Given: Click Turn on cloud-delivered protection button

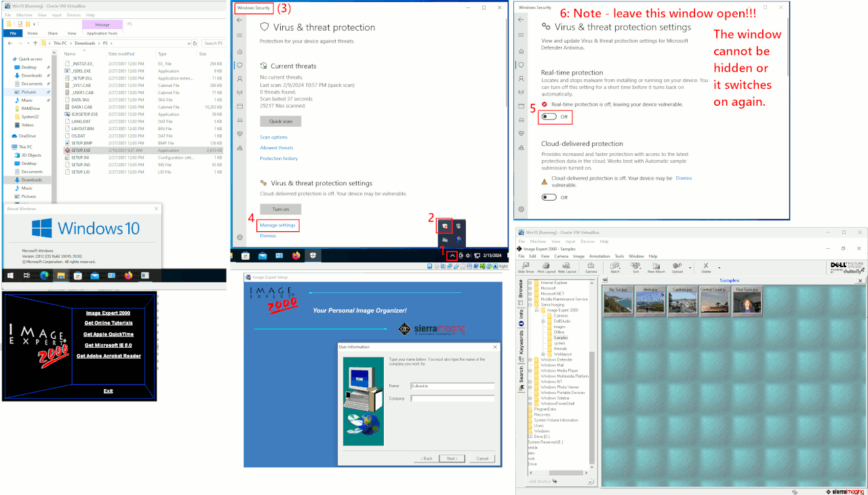Looking at the screenshot, I should [281, 209].
